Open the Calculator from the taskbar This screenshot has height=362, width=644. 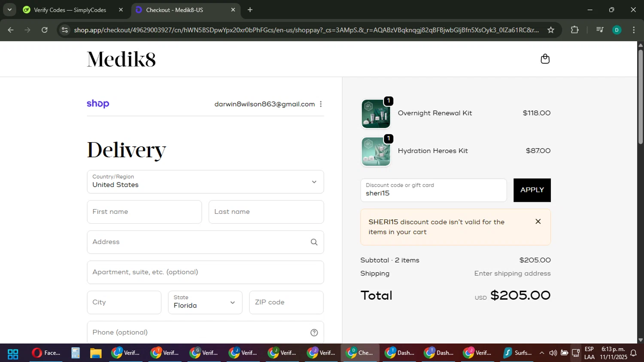tap(76, 353)
